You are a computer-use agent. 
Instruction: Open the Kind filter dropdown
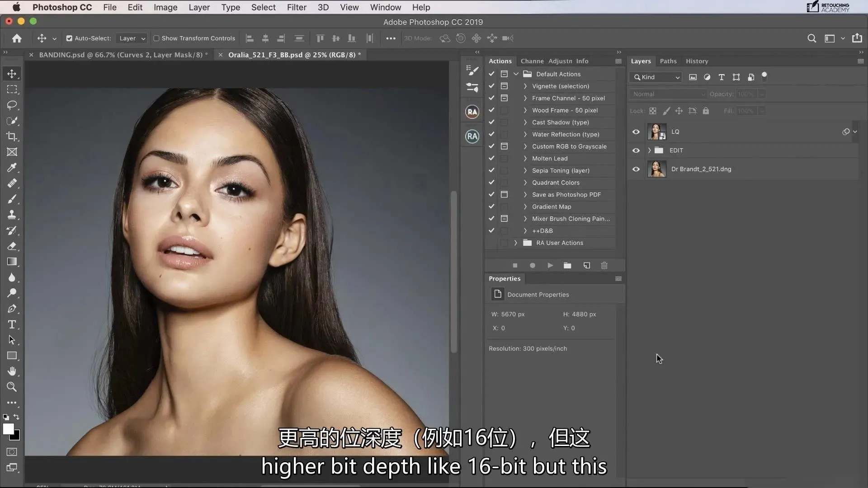point(656,77)
